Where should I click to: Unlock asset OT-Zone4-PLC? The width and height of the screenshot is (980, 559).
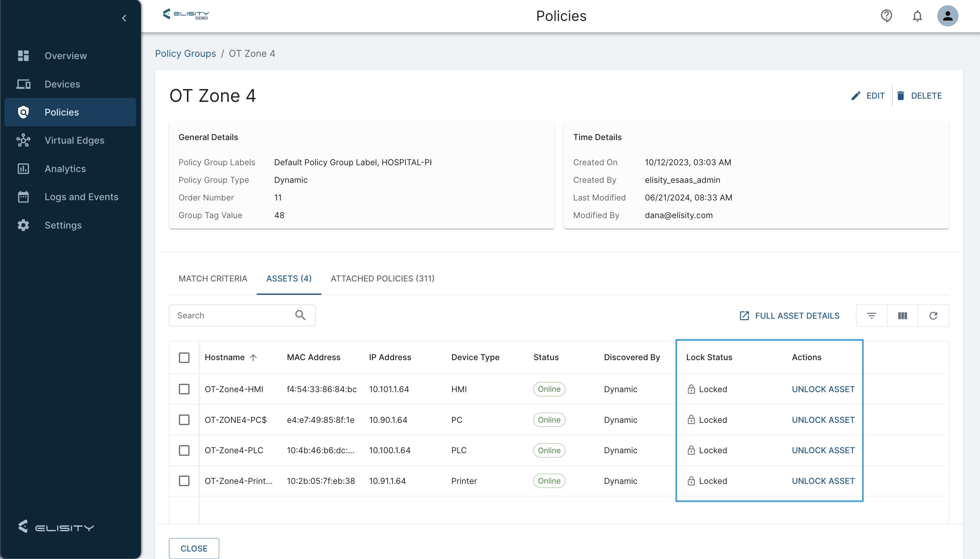tap(823, 450)
